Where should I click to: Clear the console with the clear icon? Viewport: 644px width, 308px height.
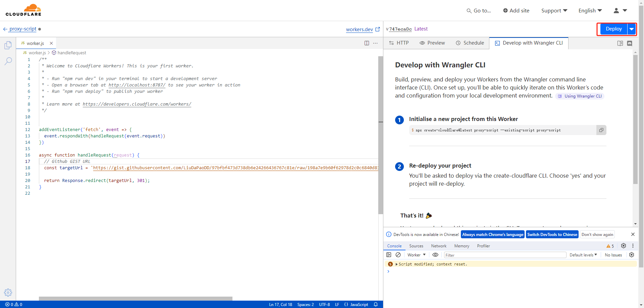[x=398, y=255]
